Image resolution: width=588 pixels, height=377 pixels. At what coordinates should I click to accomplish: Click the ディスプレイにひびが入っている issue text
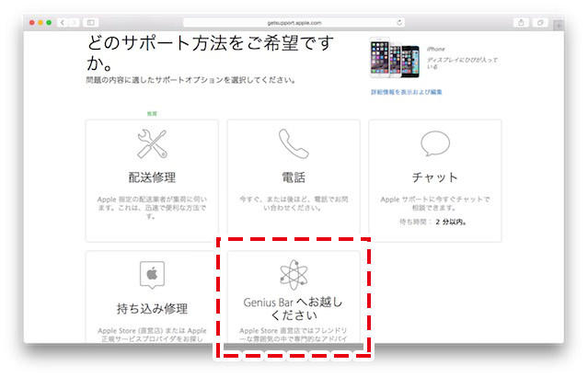pos(462,63)
